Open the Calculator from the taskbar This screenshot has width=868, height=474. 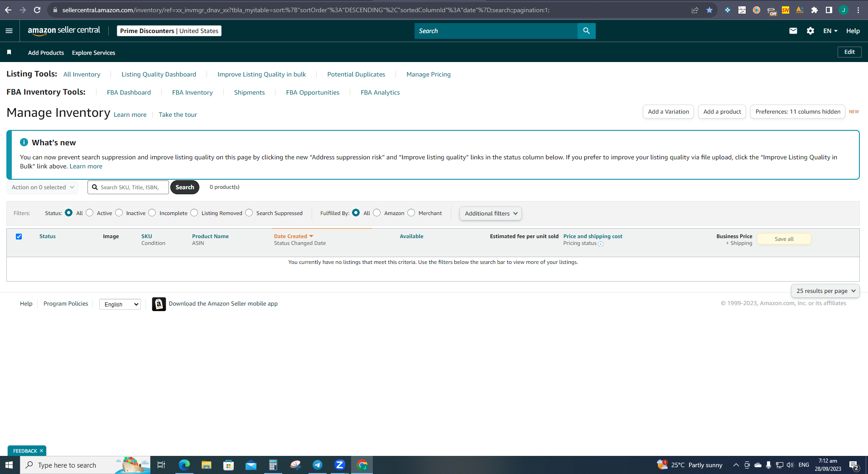pyautogui.click(x=273, y=465)
